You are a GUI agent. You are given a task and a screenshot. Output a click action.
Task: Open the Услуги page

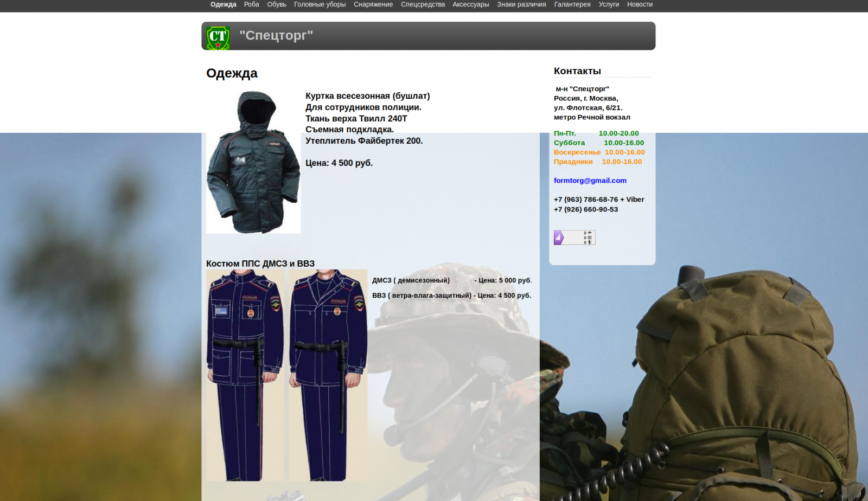pos(609,4)
